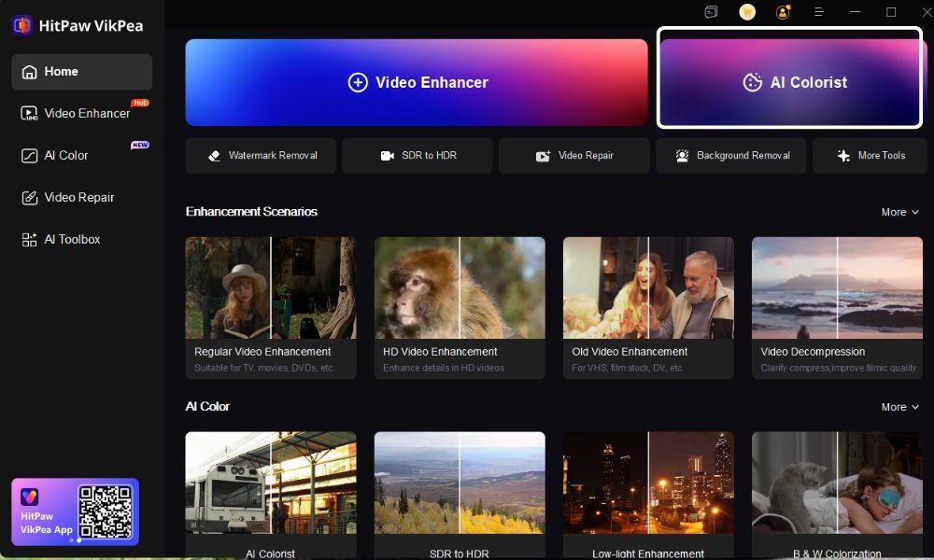Open the Background Removal tool
Image resolution: width=934 pixels, height=560 pixels.
coord(731,155)
